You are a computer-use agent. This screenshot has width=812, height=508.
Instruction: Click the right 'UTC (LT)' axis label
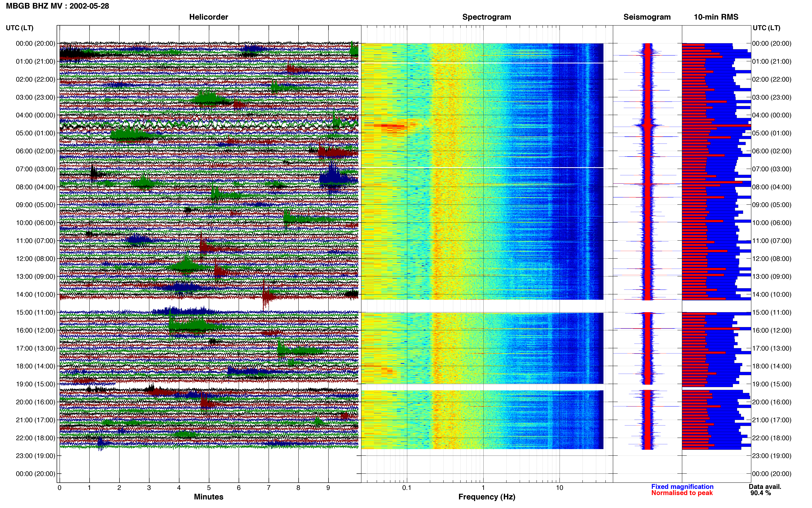click(x=766, y=28)
